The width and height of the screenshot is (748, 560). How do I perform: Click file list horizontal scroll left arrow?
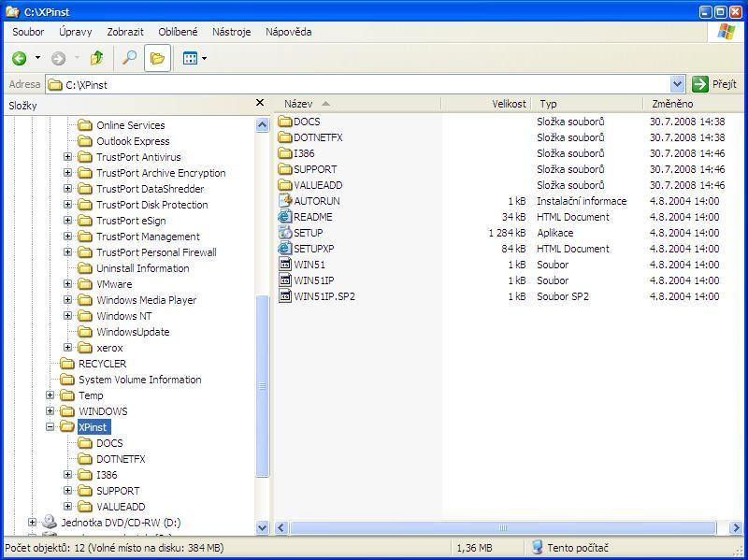click(x=281, y=527)
